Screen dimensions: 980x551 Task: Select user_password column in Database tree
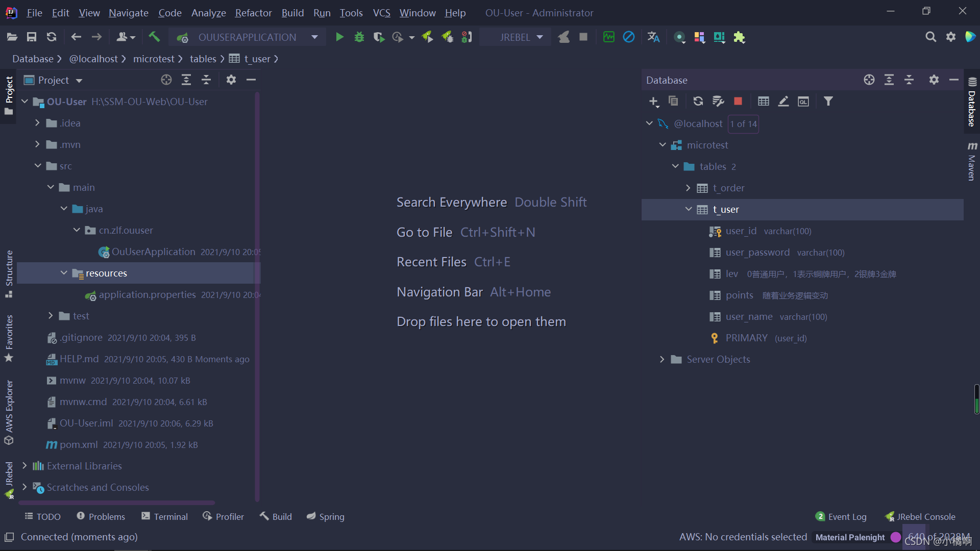point(757,252)
